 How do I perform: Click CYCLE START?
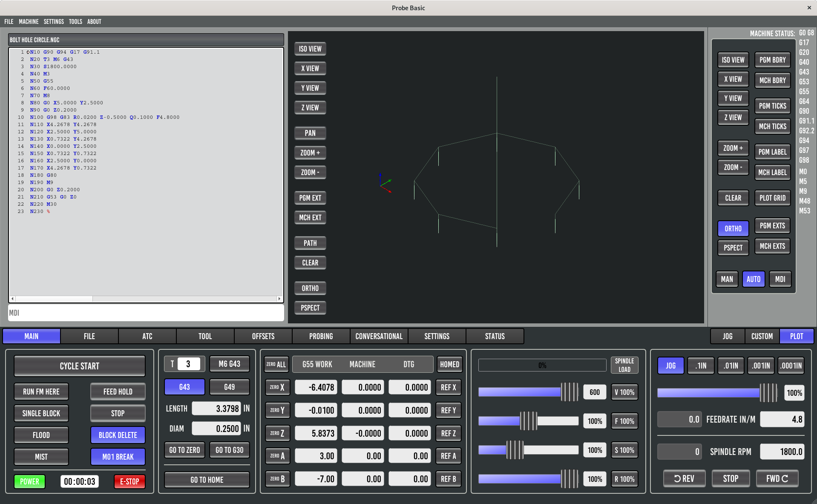coord(80,366)
